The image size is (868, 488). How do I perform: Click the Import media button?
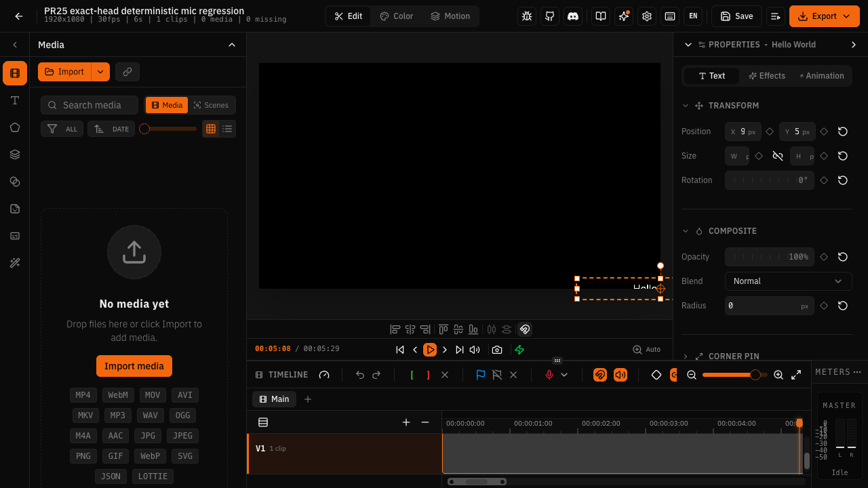(x=134, y=366)
